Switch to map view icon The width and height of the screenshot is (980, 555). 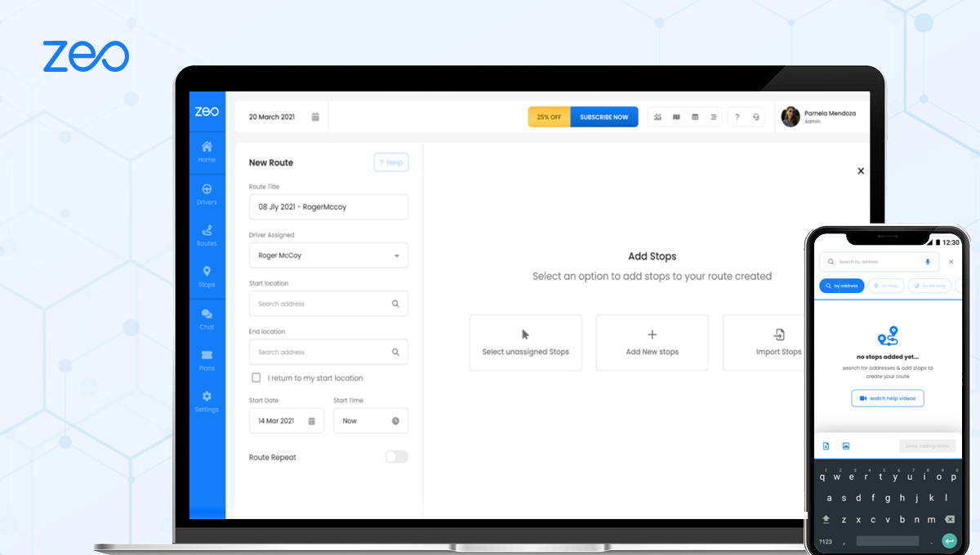tap(676, 117)
